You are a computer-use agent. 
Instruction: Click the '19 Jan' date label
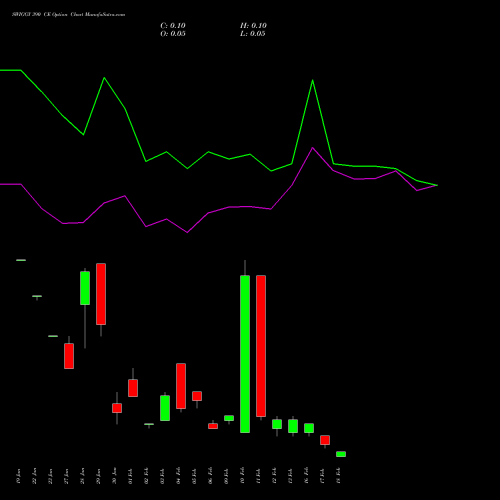19,476
